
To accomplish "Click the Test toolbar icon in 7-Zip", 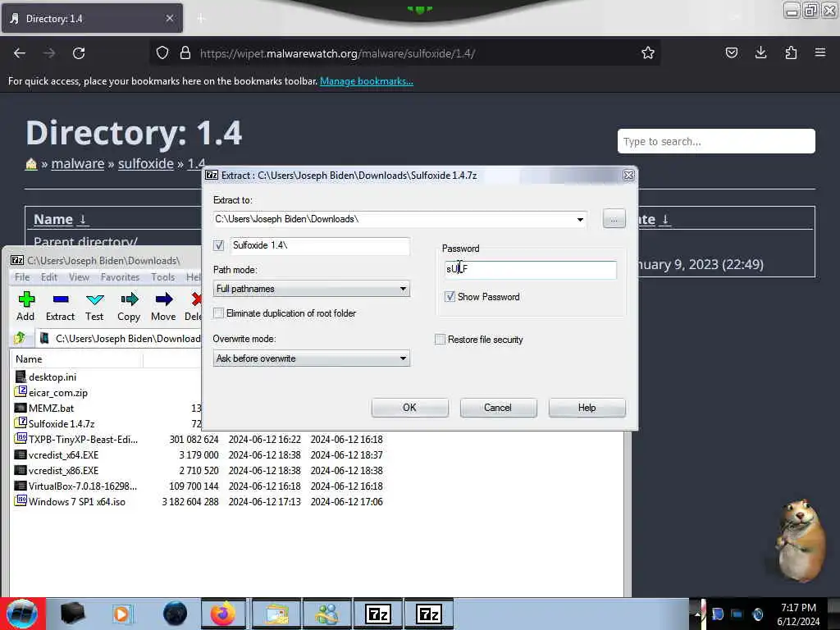I will (94, 307).
